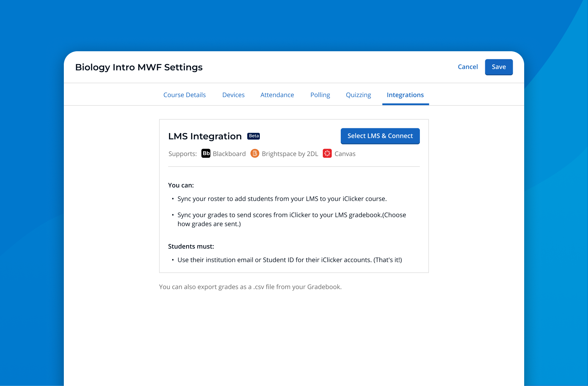Open the Devices tab
The width and height of the screenshot is (588, 386).
pyautogui.click(x=233, y=95)
